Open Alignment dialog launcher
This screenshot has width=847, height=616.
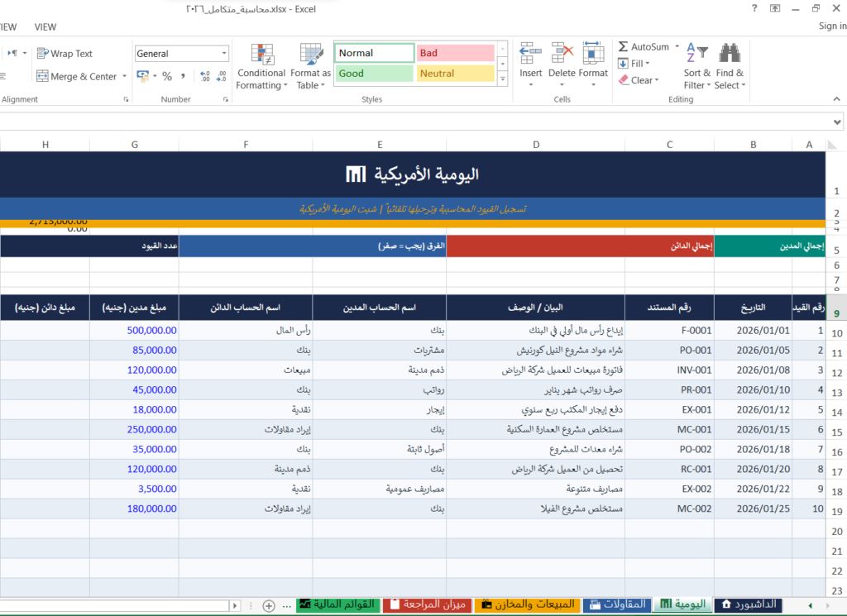126,99
